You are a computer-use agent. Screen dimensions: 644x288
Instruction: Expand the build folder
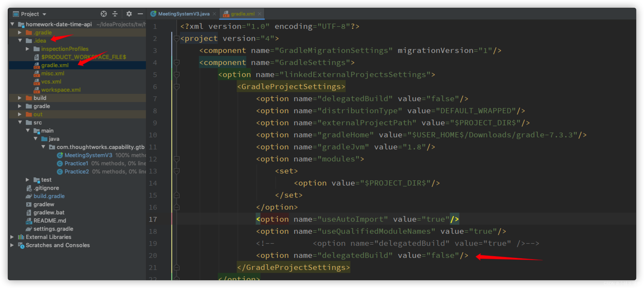pos(20,98)
